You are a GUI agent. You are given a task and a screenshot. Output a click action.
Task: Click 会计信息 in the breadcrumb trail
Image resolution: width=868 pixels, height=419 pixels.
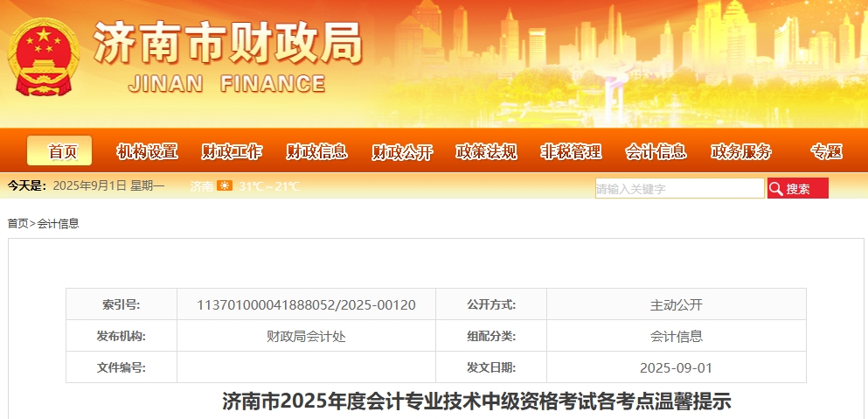(x=58, y=224)
